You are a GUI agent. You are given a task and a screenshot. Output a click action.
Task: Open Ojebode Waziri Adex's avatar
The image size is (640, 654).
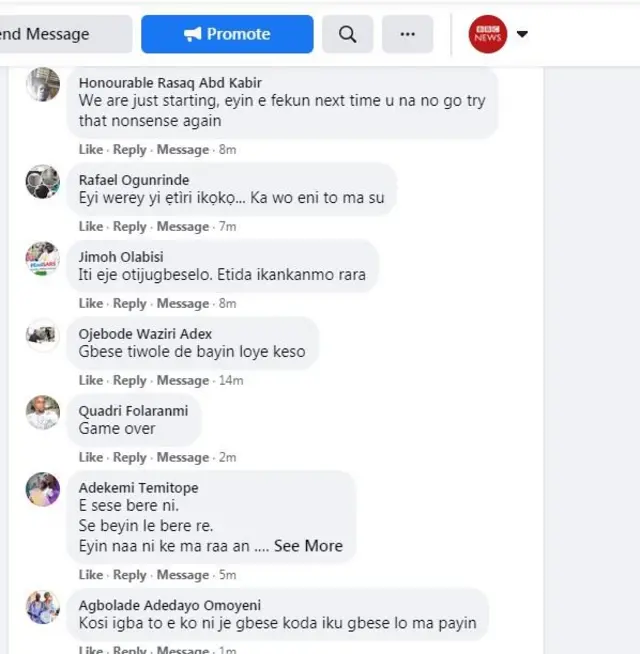click(x=43, y=335)
